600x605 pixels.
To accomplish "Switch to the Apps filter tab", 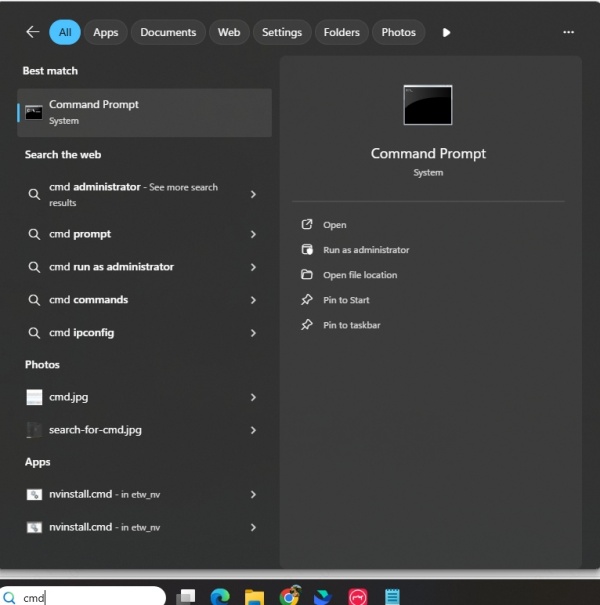I will (105, 32).
